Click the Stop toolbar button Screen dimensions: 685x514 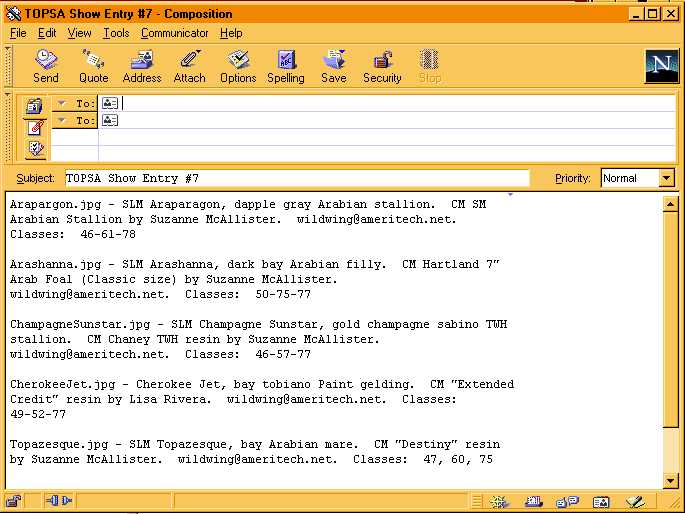coord(430,66)
